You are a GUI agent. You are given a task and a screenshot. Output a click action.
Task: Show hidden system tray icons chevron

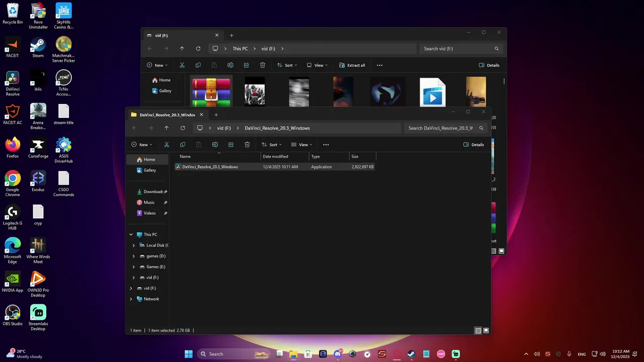coord(526,354)
